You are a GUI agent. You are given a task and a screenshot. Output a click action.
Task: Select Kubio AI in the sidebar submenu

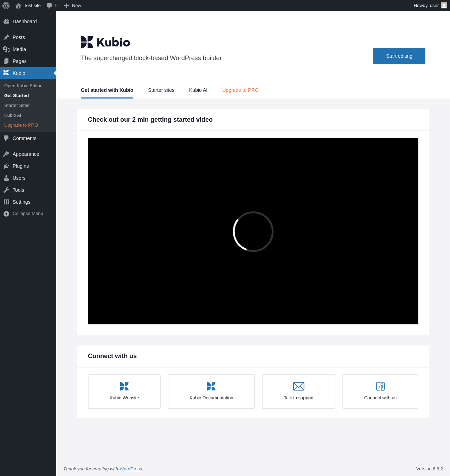[13, 115]
